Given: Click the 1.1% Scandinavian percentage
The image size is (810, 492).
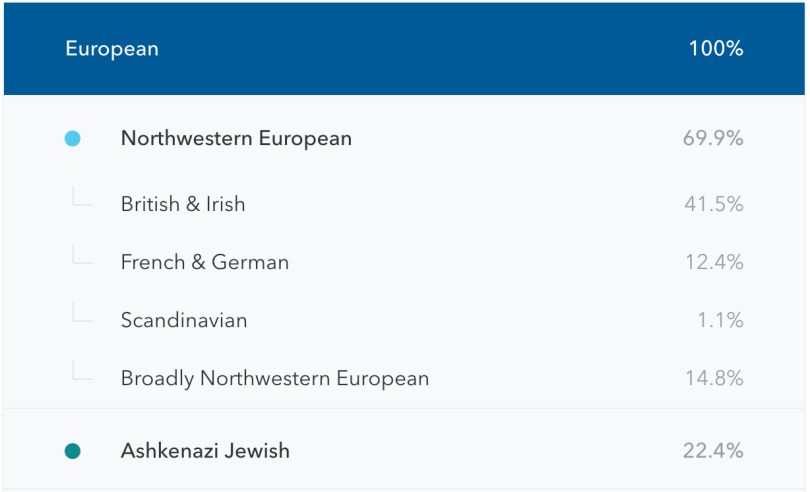Looking at the screenshot, I should pyautogui.click(x=720, y=321).
